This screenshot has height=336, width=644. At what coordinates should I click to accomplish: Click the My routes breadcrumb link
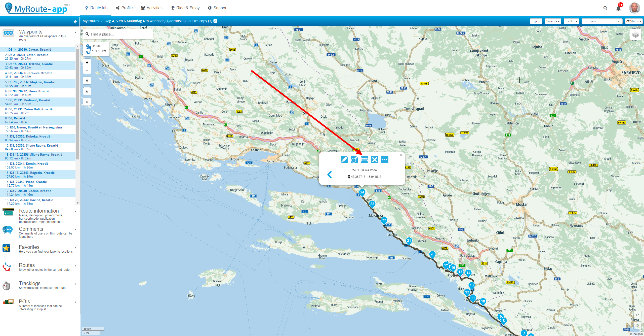(x=91, y=21)
